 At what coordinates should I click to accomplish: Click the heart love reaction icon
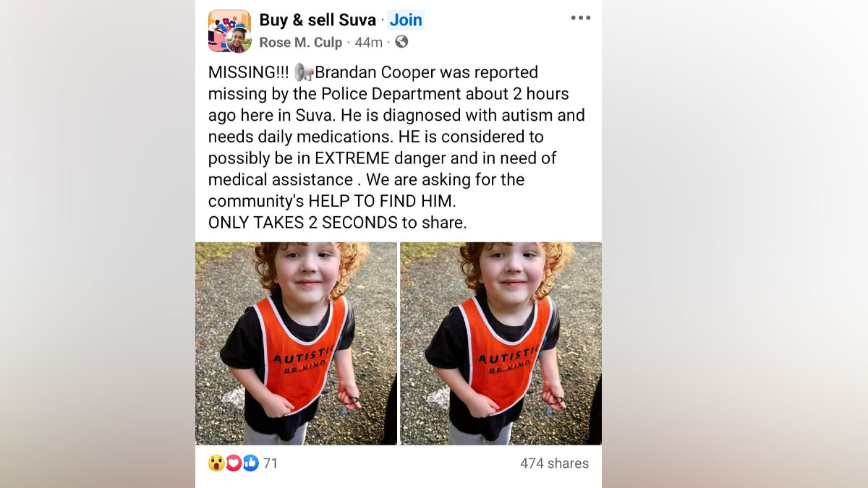click(234, 463)
